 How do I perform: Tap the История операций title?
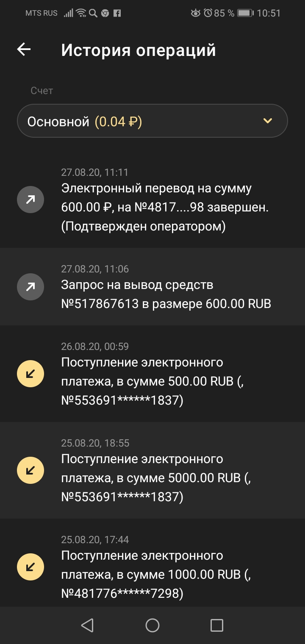(x=139, y=50)
